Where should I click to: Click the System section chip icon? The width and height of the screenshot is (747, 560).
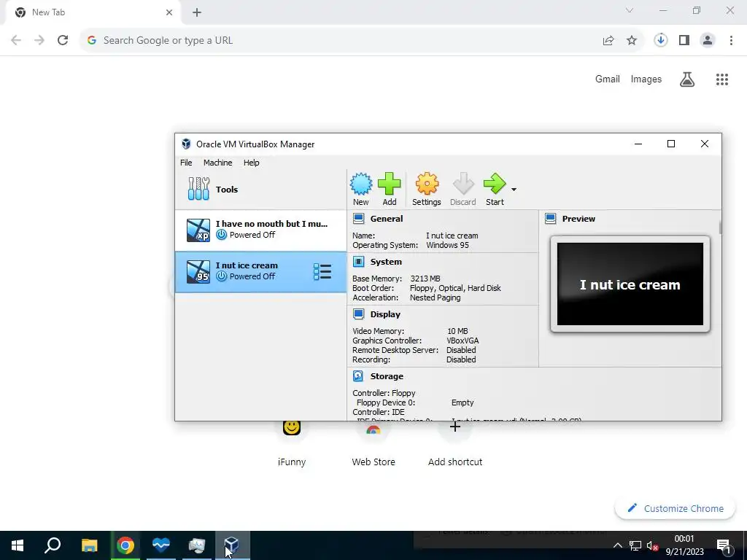point(358,262)
